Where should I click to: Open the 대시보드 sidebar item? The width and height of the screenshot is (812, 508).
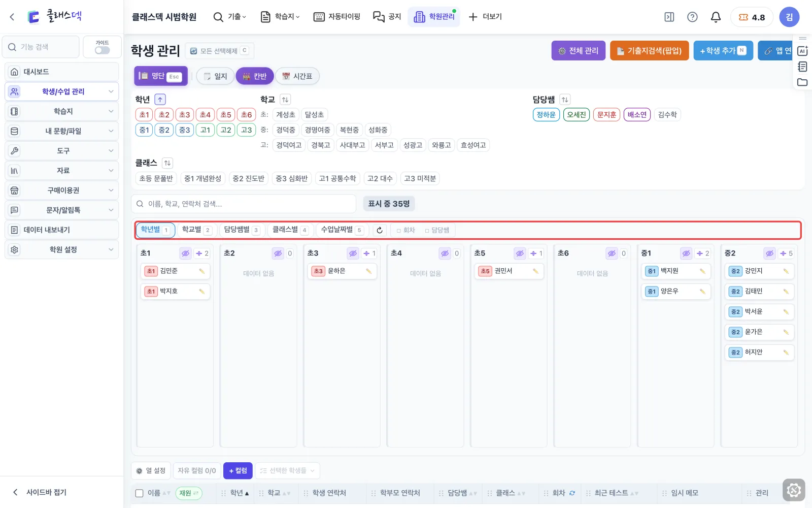[62, 72]
